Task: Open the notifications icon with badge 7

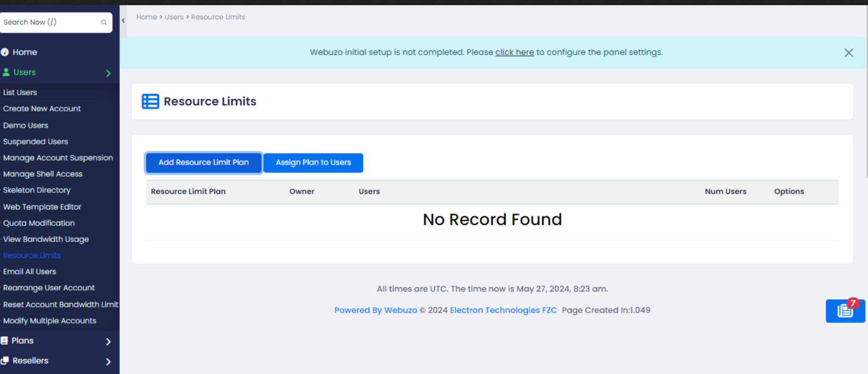Action: click(845, 311)
